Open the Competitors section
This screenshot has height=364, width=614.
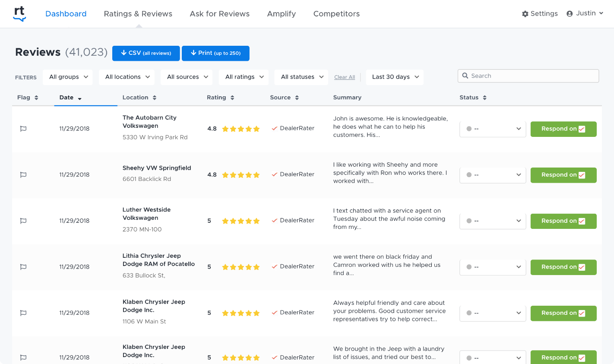(336, 13)
